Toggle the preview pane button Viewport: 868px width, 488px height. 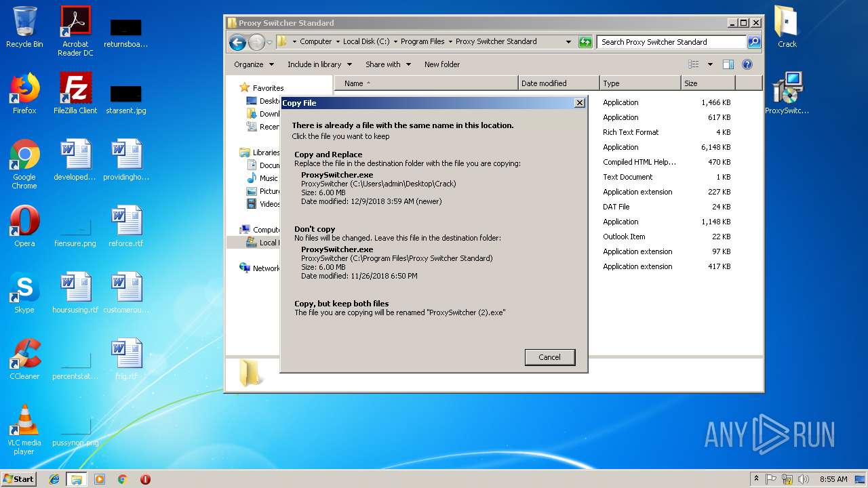click(x=728, y=64)
